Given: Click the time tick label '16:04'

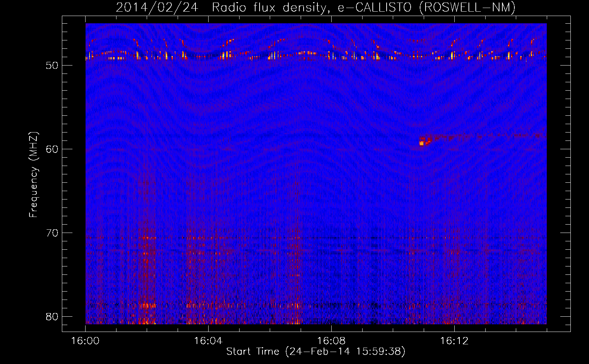Looking at the screenshot, I should [208, 341].
